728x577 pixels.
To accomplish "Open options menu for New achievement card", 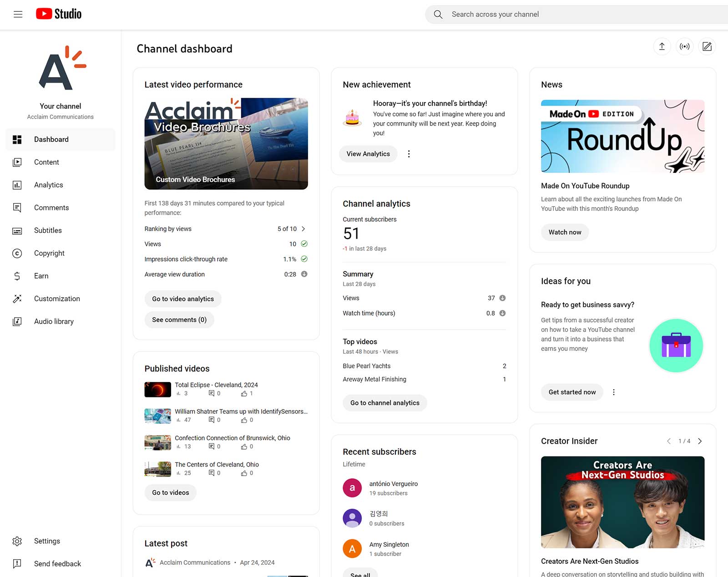I will pos(409,154).
